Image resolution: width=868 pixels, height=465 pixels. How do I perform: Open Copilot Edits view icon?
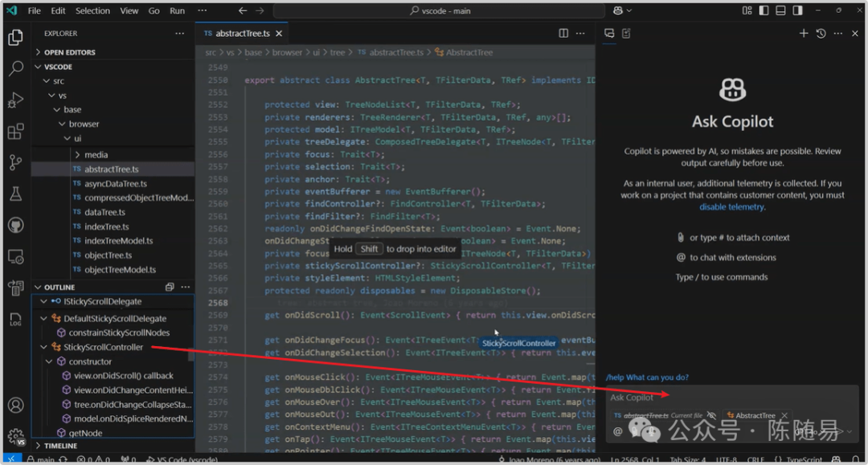point(626,33)
